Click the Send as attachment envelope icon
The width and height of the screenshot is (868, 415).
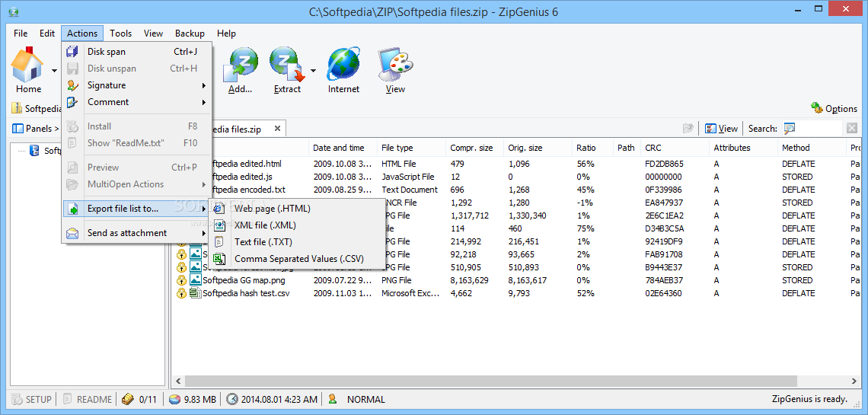click(x=72, y=234)
